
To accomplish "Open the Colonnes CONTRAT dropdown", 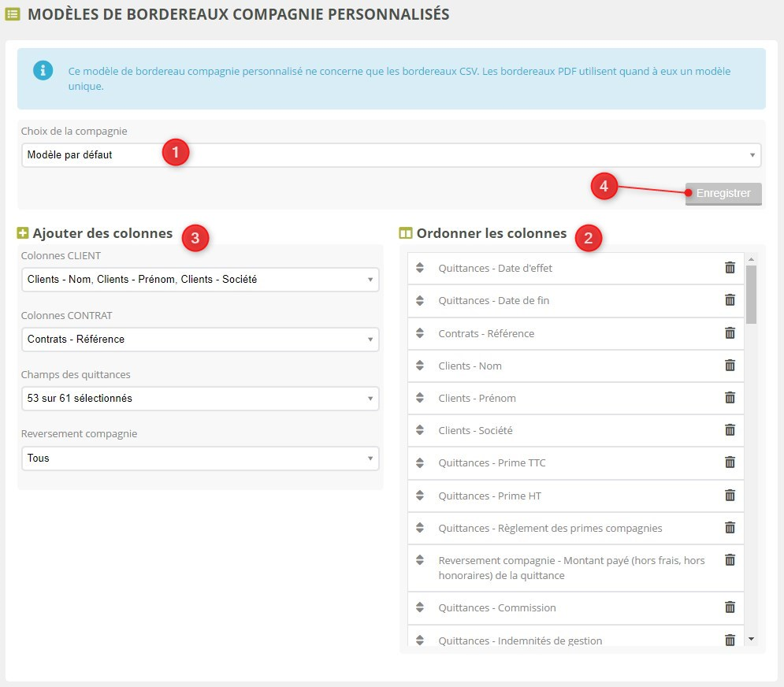I will coord(199,340).
